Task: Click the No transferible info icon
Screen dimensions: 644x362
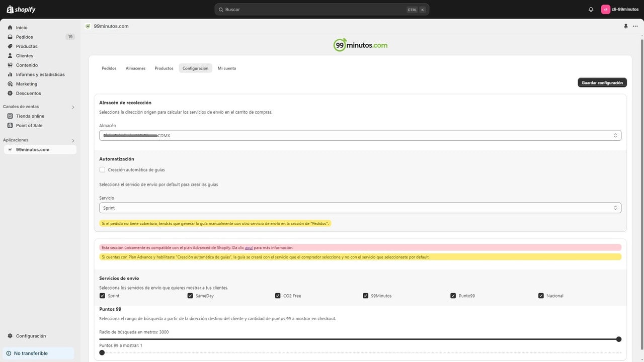Action: [x=9, y=353]
